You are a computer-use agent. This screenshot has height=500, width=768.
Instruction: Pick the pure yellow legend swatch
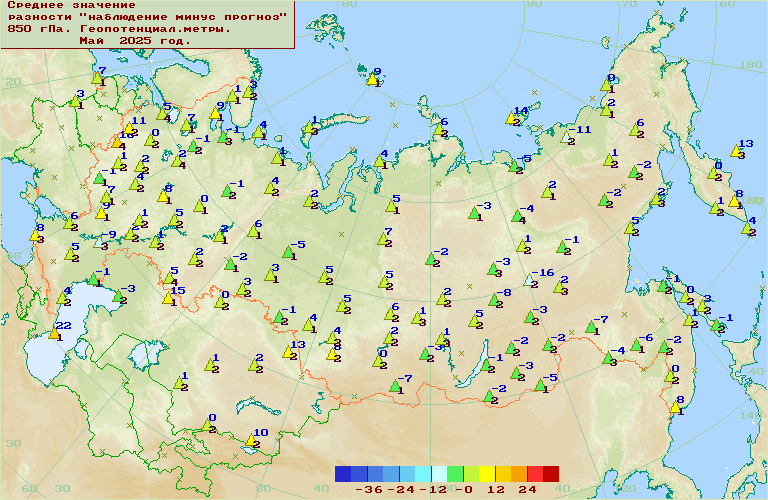coord(487,474)
